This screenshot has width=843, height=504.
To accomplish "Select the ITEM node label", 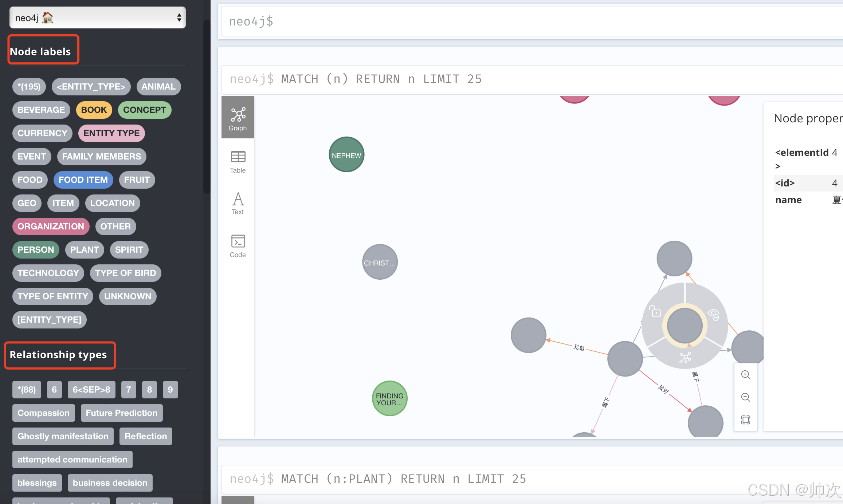I will coord(63,203).
